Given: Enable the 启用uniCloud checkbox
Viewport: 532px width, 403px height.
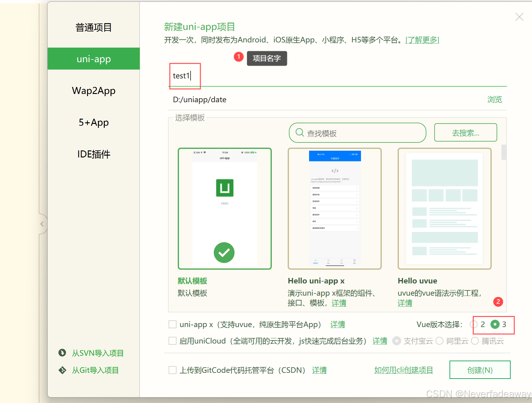Looking at the screenshot, I should pyautogui.click(x=173, y=341).
